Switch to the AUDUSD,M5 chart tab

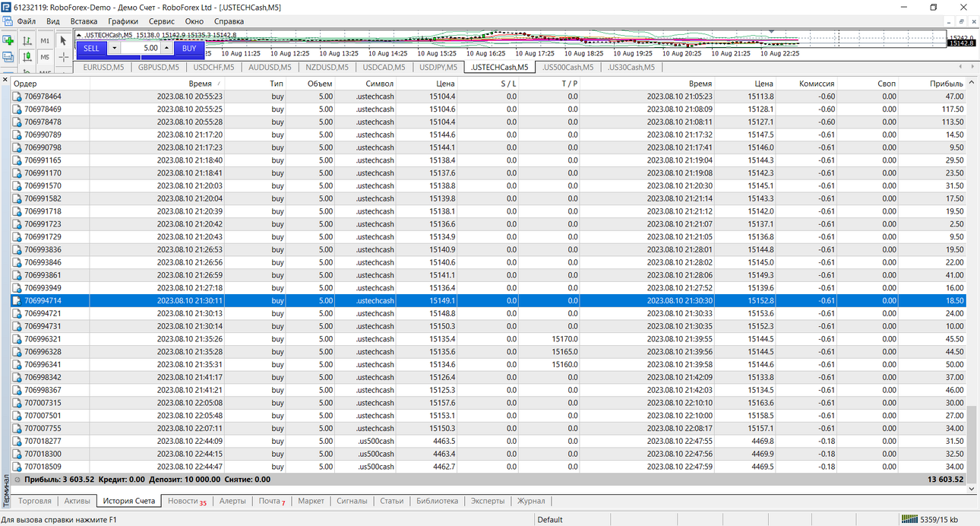(x=270, y=67)
